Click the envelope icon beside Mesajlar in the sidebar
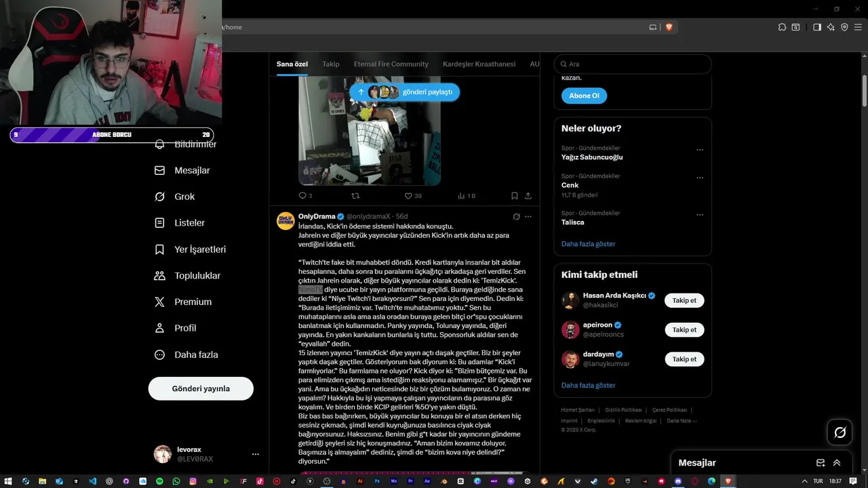Screen dimensions: 868x488 (159, 171)
